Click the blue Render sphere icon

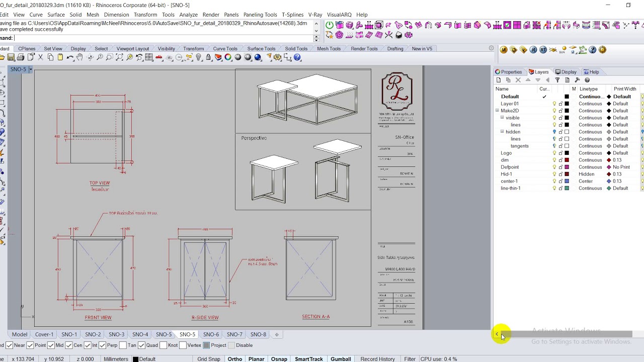tap(257, 57)
